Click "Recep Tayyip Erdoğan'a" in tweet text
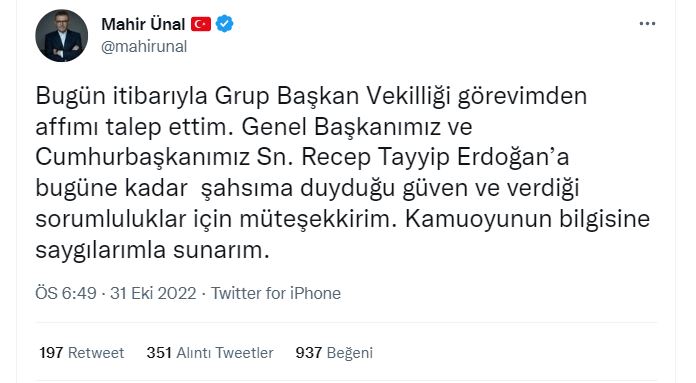This screenshot has width=696, height=383. click(x=435, y=158)
